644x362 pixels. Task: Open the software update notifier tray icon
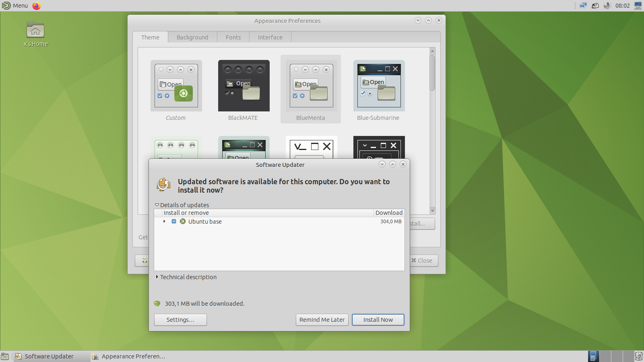click(x=595, y=6)
